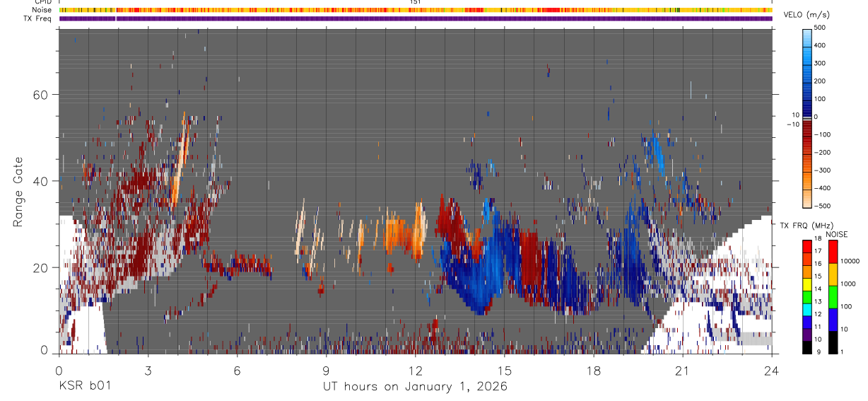Screen dimensions: 868x401
Task: Click the NOISE color scale bar
Action: coord(833,296)
